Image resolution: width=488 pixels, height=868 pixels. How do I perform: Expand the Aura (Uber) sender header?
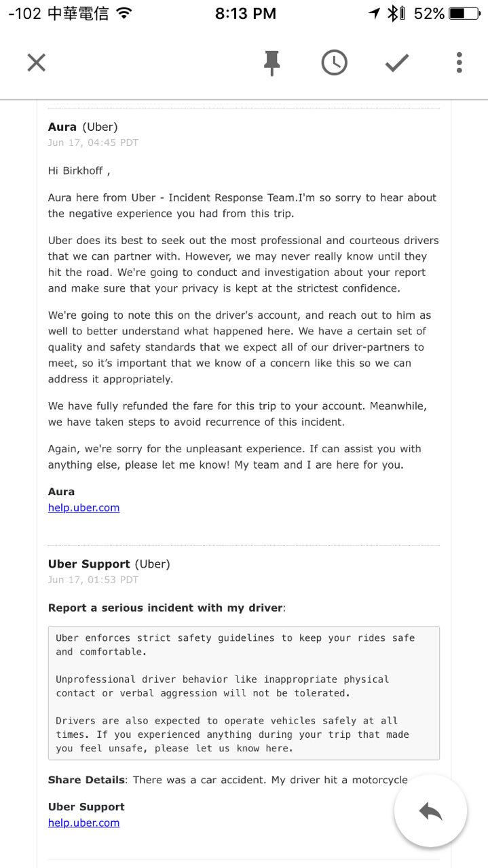tap(83, 127)
